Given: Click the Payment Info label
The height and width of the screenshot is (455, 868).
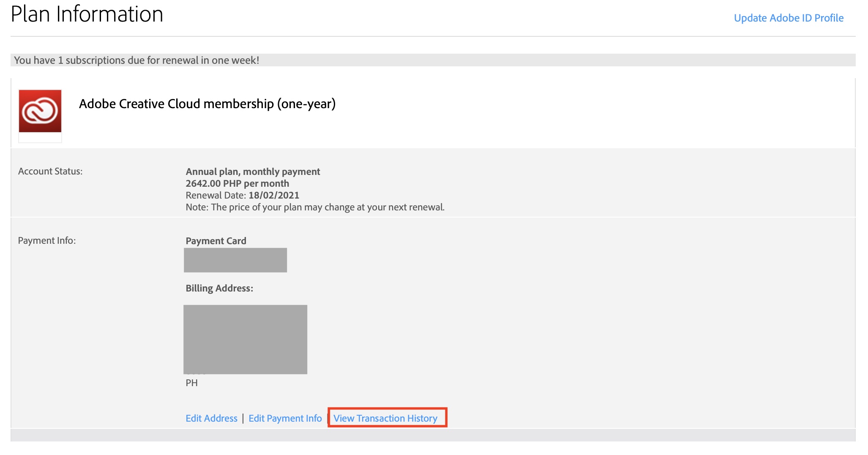Looking at the screenshot, I should coord(47,241).
